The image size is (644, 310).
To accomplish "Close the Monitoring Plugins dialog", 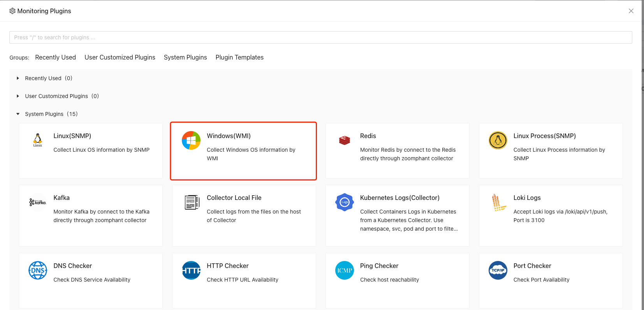I will [631, 11].
